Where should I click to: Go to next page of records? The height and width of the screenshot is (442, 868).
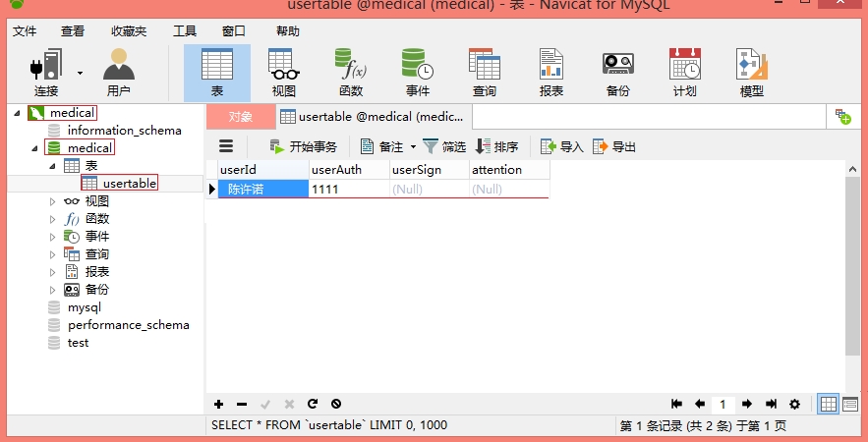point(747,404)
